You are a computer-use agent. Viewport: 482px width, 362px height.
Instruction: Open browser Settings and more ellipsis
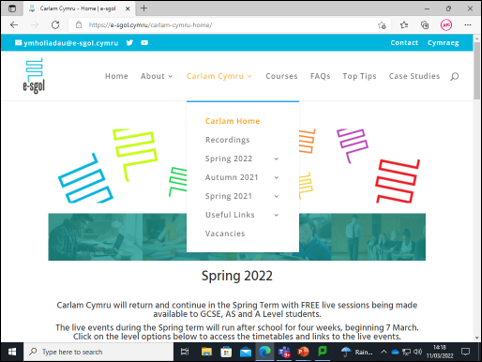468,25
